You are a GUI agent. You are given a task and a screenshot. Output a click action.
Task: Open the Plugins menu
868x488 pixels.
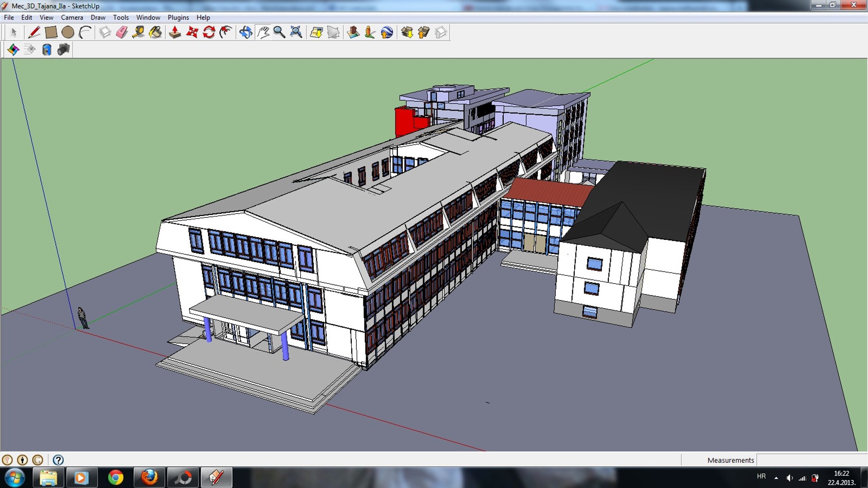tap(179, 18)
